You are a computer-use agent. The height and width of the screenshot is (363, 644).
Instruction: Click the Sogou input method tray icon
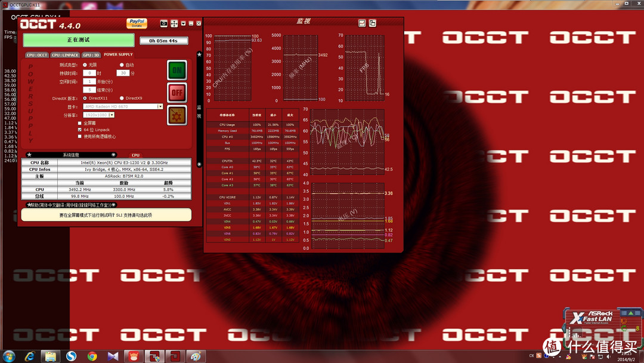(539, 356)
